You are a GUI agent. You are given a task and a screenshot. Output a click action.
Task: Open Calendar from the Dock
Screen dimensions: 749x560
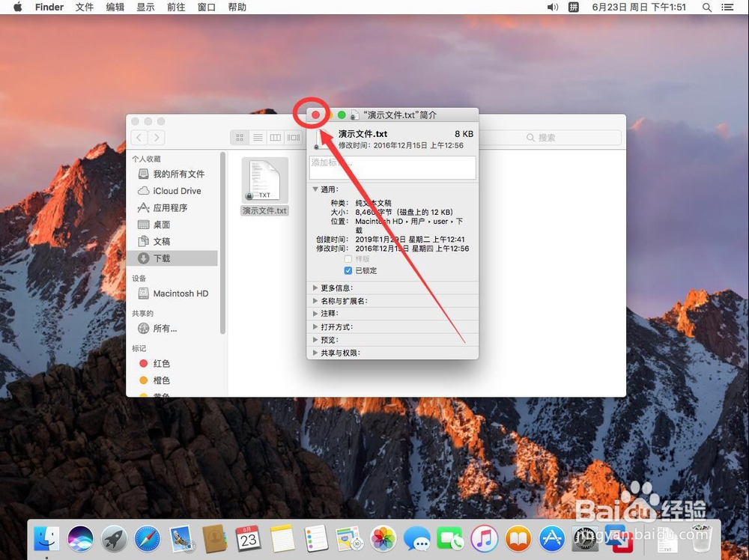click(x=249, y=538)
